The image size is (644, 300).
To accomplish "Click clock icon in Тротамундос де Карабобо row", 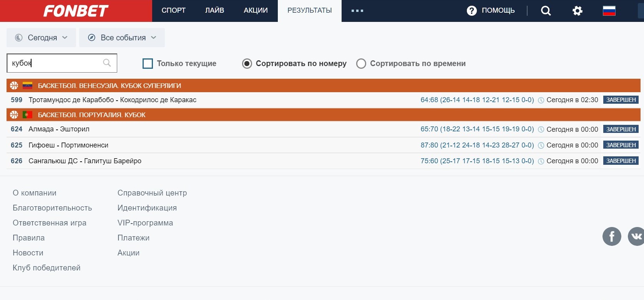I will click(x=541, y=100).
